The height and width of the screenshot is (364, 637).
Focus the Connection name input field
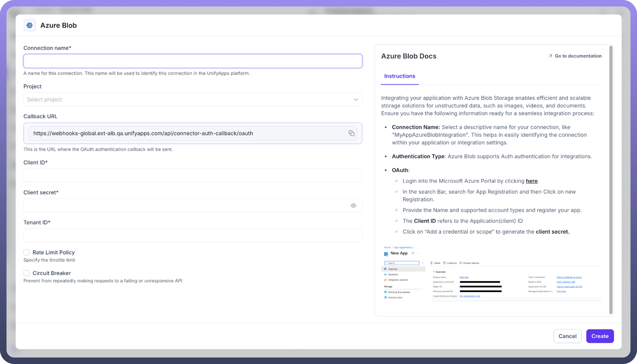click(x=193, y=61)
